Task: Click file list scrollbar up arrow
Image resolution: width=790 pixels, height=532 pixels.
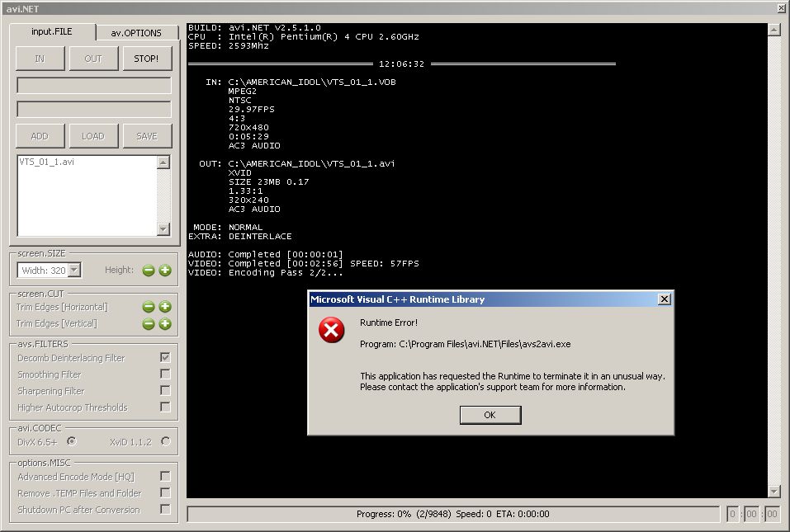Action: [163, 162]
